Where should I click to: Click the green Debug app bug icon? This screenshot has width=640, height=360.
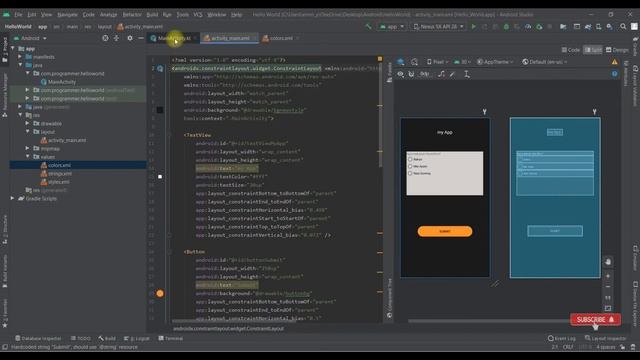click(x=506, y=27)
